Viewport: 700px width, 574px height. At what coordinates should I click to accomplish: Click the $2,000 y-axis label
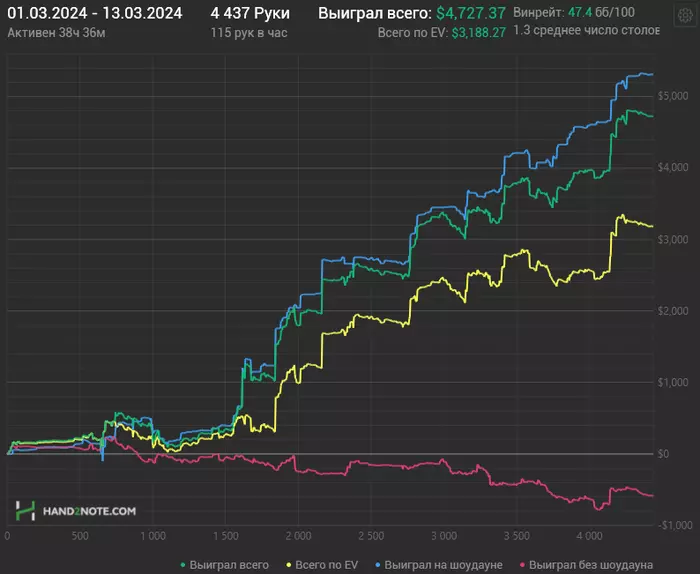click(673, 311)
